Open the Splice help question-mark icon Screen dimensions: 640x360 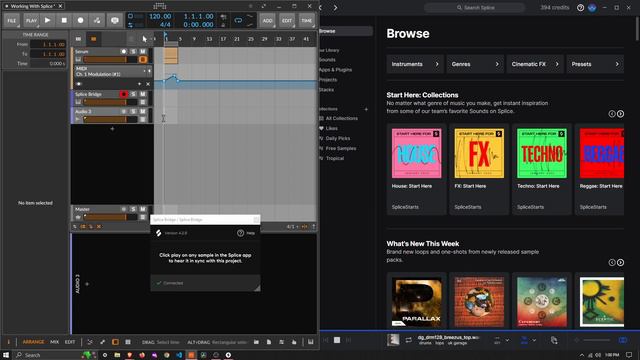pyautogui.click(x=580, y=7)
